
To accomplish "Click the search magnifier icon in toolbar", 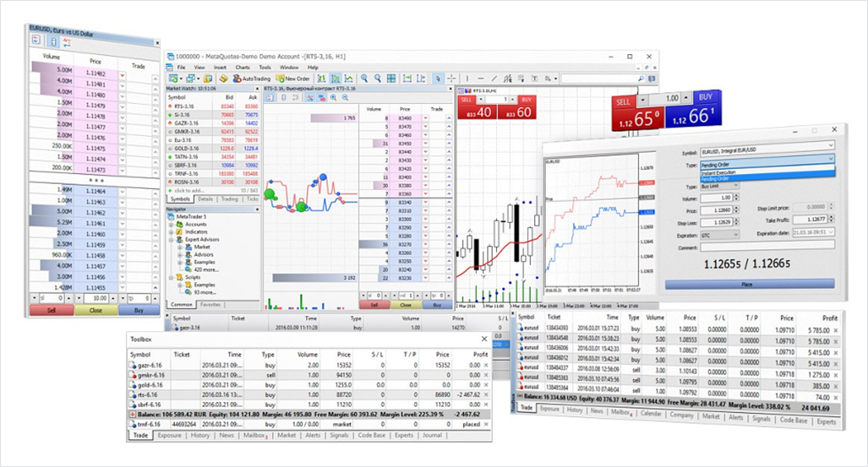I will coord(641,79).
